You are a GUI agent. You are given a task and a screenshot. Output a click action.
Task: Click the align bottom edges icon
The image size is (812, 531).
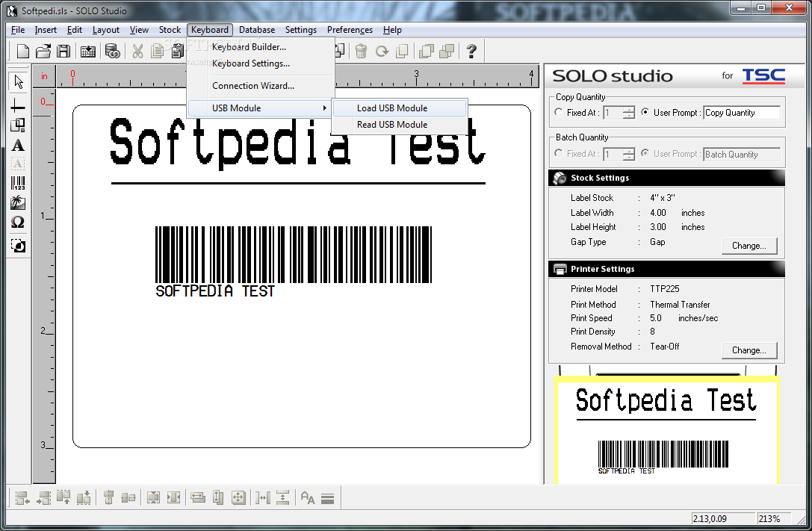(84, 498)
